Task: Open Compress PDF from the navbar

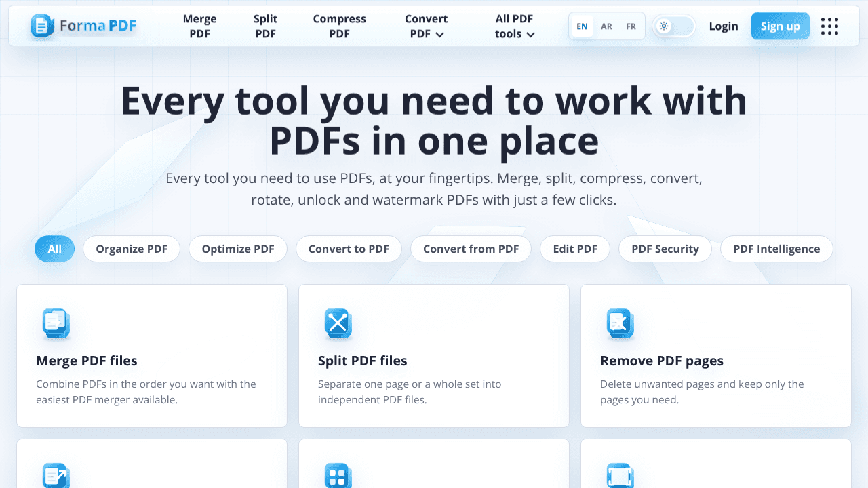Action: [x=339, y=26]
